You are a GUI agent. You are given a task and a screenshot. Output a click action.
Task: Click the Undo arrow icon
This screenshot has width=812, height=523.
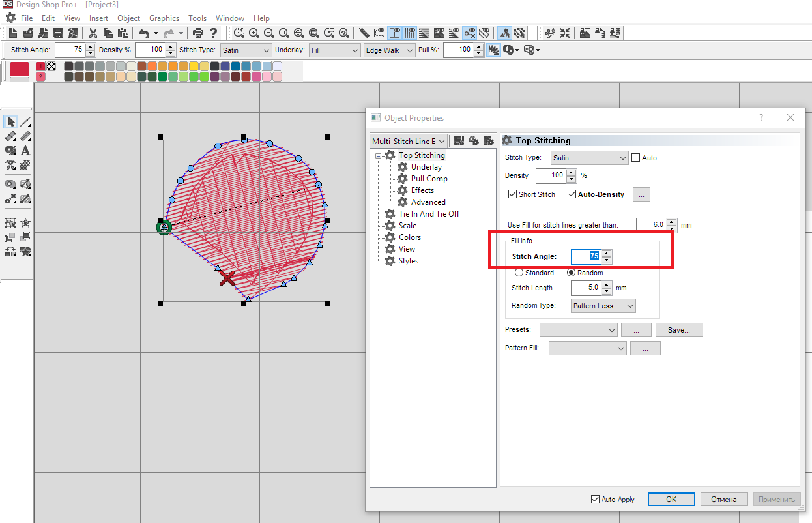[144, 33]
